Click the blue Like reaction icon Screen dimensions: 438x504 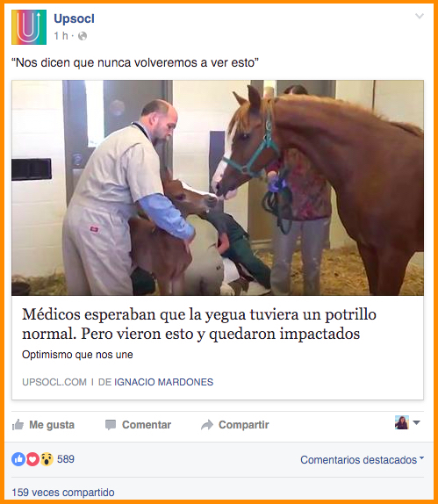(18, 459)
